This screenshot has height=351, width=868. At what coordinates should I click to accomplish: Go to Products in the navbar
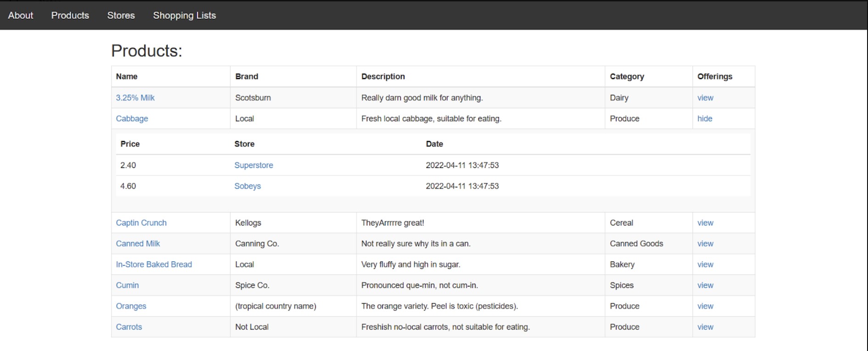[x=70, y=15]
